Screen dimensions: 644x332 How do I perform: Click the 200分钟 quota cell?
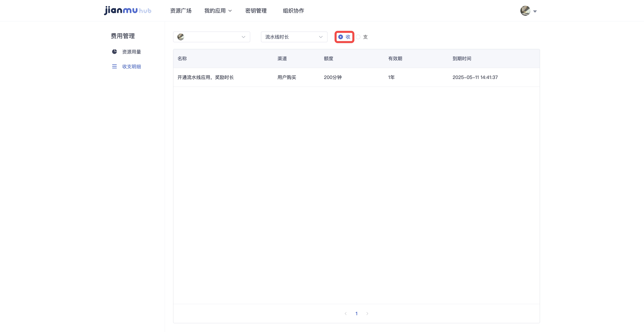pos(333,77)
